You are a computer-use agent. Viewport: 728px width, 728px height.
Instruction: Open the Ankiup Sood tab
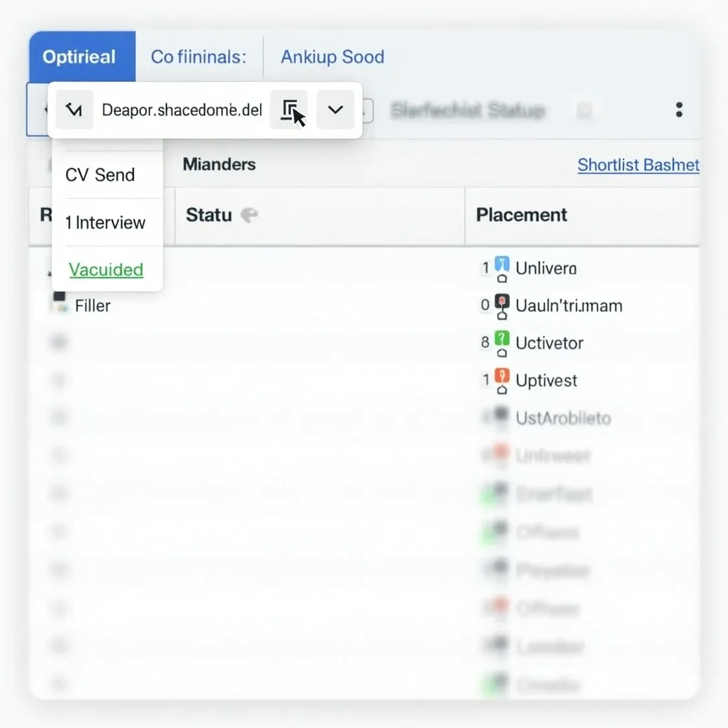[x=331, y=57]
